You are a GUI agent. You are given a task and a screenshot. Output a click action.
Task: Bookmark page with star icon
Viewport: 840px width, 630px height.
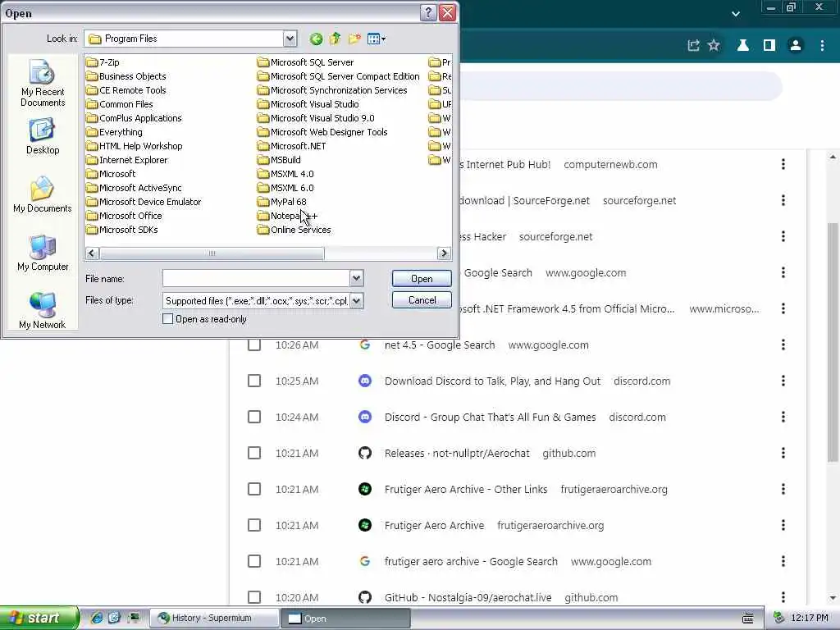[x=714, y=46]
